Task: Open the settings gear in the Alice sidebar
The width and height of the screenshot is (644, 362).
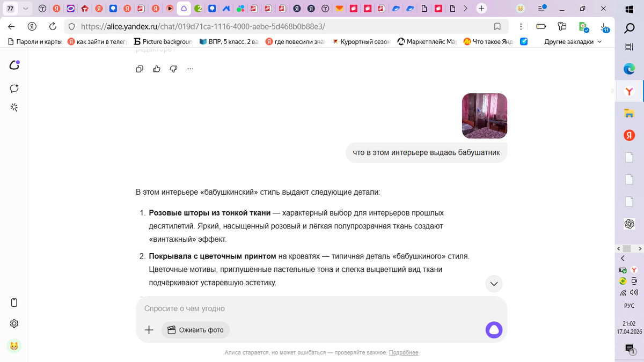Action: point(14,323)
